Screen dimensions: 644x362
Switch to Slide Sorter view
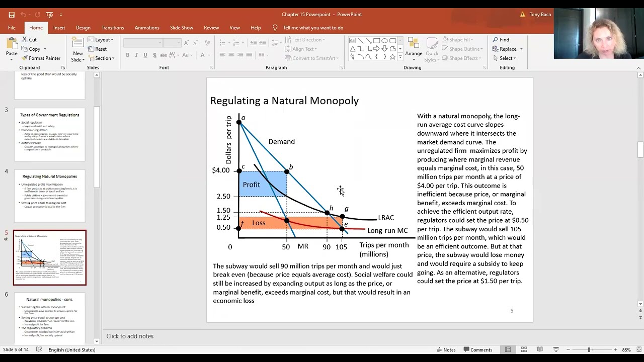(x=524, y=349)
